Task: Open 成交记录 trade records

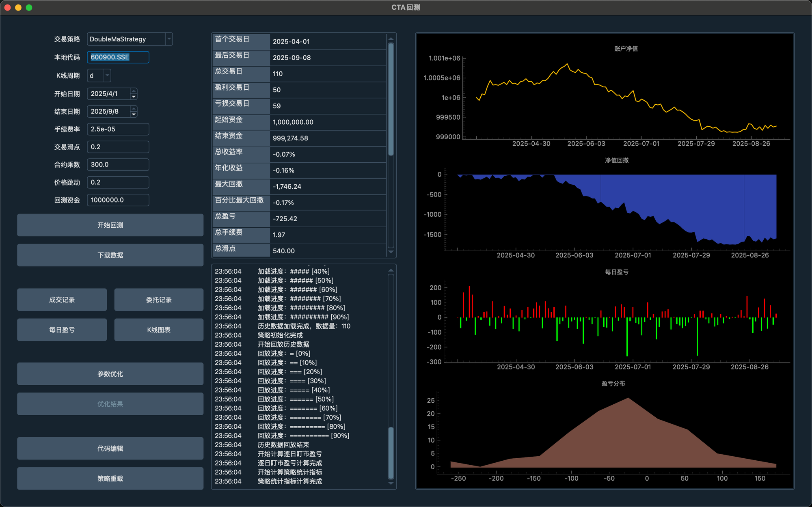Action: tap(62, 300)
